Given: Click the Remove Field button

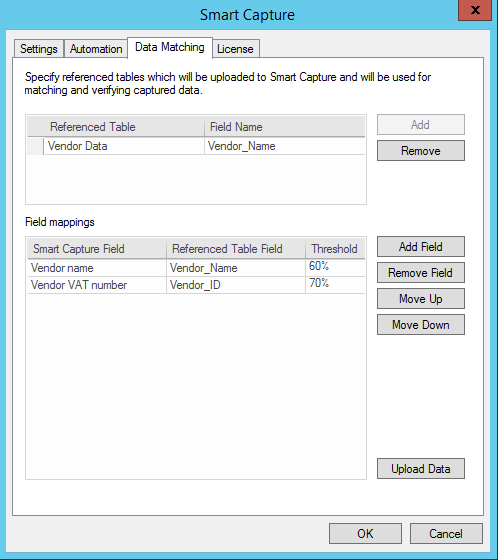Looking at the screenshot, I should point(421,272).
